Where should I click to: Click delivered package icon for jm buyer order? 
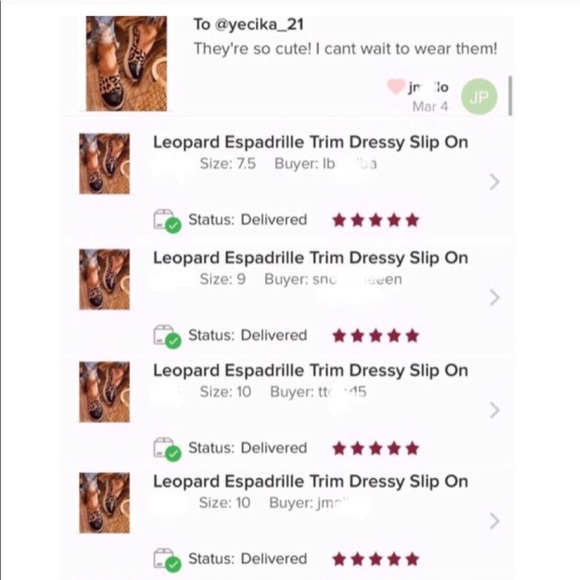(x=167, y=560)
